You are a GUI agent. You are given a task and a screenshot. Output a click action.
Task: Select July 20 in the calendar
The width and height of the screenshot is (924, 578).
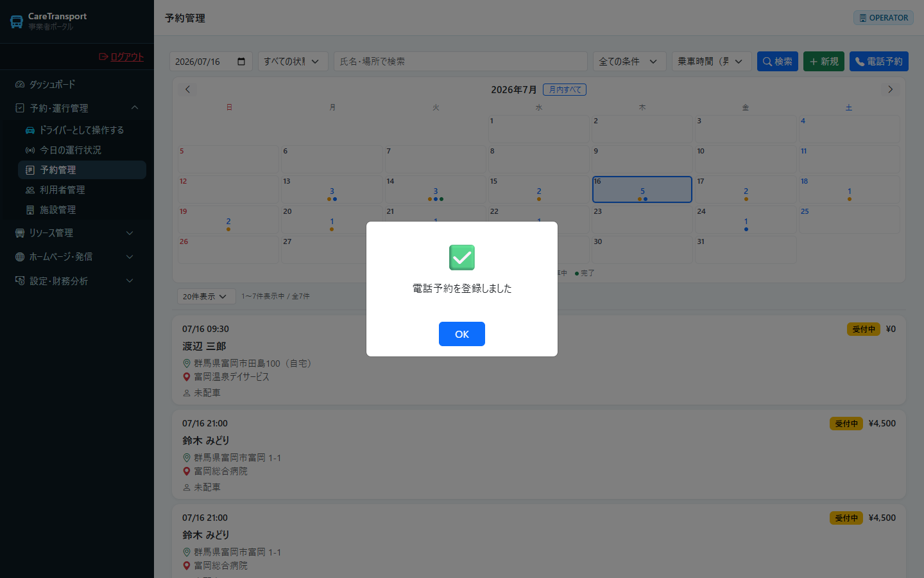pos(332,220)
